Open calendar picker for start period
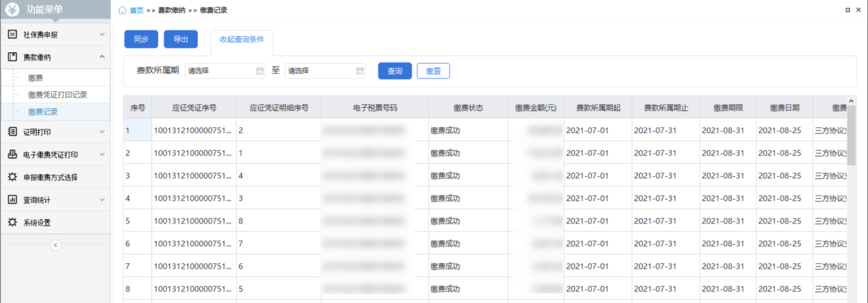This screenshot has width=868, height=303. pyautogui.click(x=260, y=71)
